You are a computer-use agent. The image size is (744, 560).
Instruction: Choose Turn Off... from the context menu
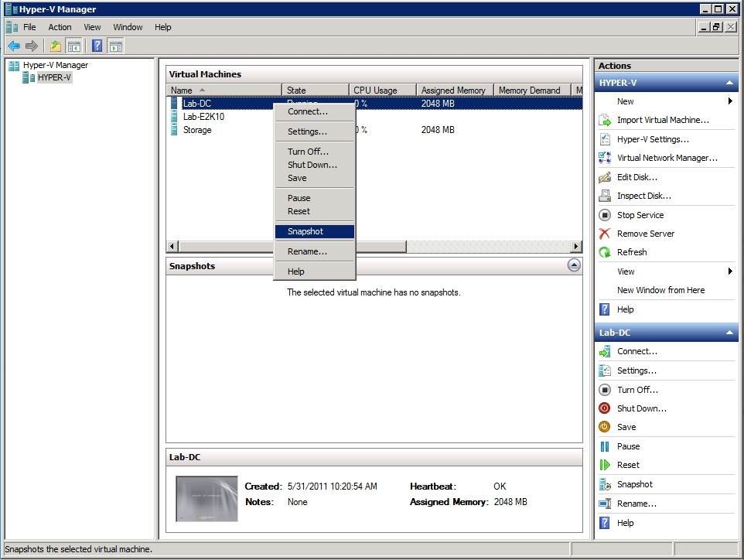pos(315,152)
